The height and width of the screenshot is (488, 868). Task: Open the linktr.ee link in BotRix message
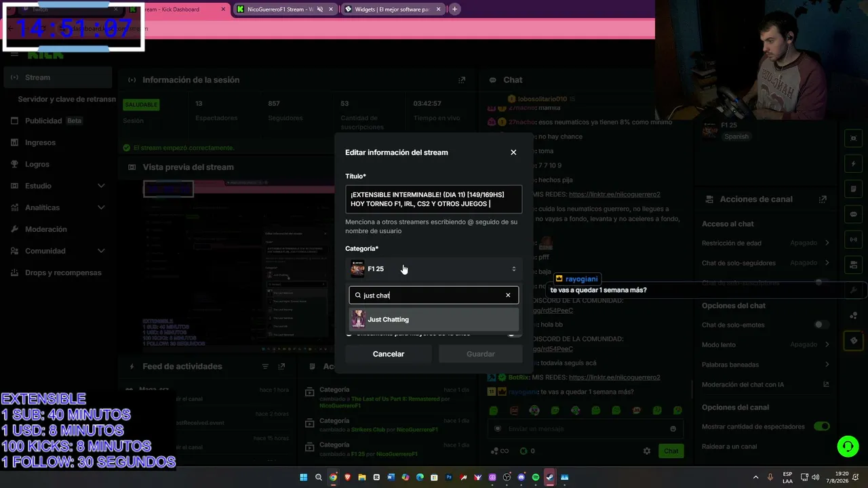click(x=614, y=378)
